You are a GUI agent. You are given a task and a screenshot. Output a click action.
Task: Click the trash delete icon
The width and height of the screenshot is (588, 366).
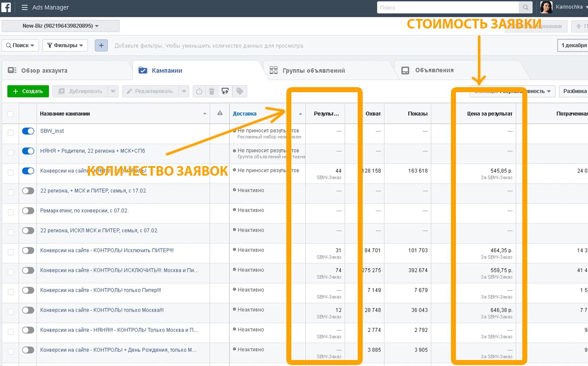pos(212,91)
